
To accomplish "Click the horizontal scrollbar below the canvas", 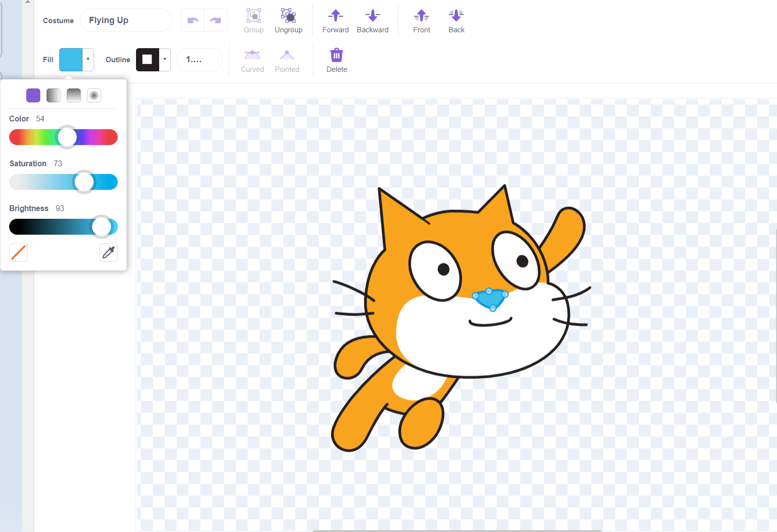I will point(457,530).
